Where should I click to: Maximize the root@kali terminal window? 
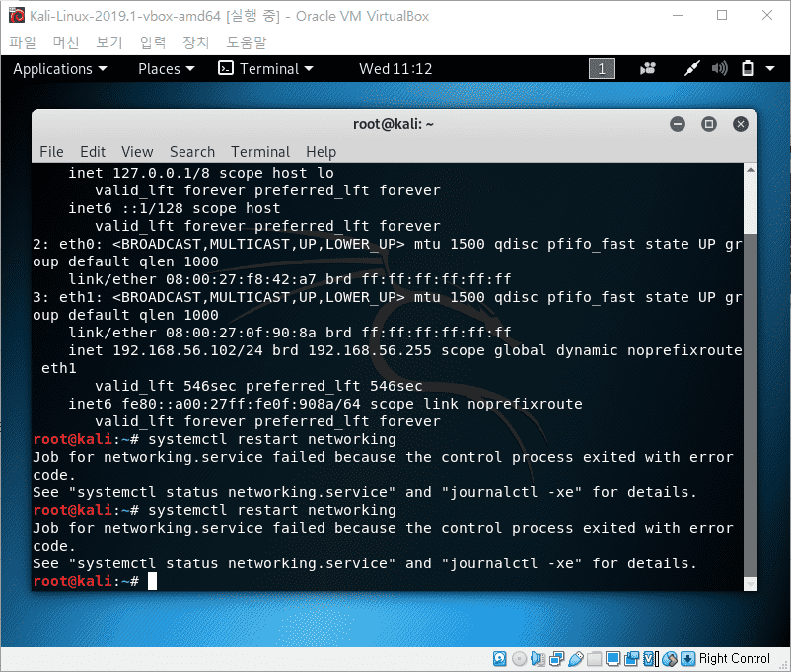[x=709, y=124]
